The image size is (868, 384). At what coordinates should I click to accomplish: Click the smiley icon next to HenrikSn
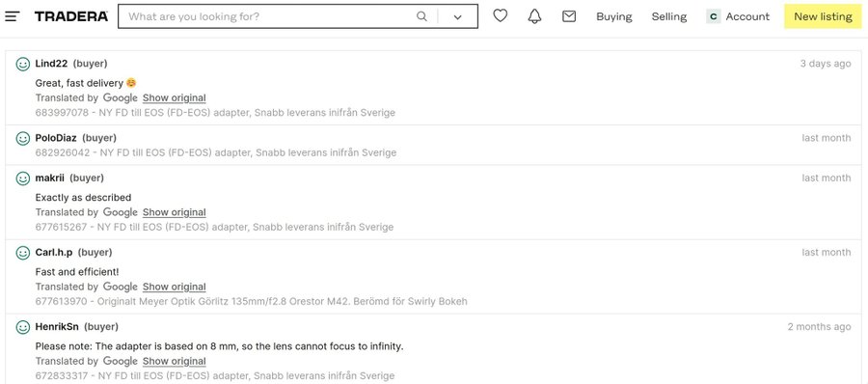tap(23, 327)
